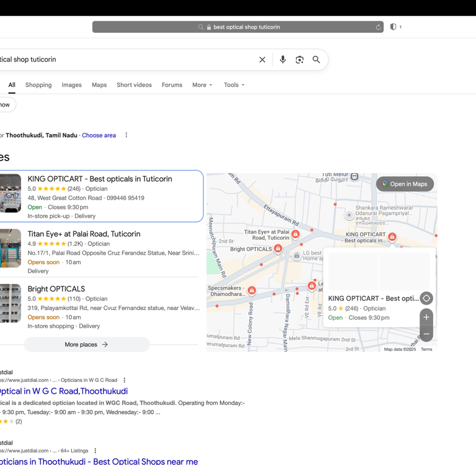Click the LG best Home appliance pin
476x465 pixels.
tap(297, 255)
